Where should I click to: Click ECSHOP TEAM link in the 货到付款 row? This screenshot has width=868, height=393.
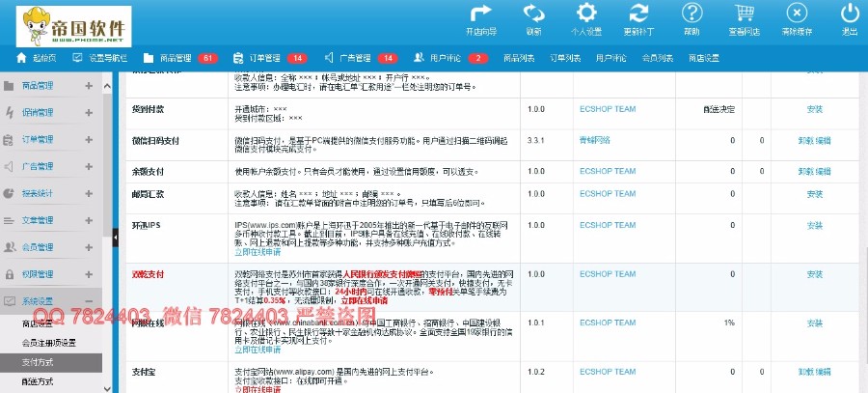tap(608, 109)
